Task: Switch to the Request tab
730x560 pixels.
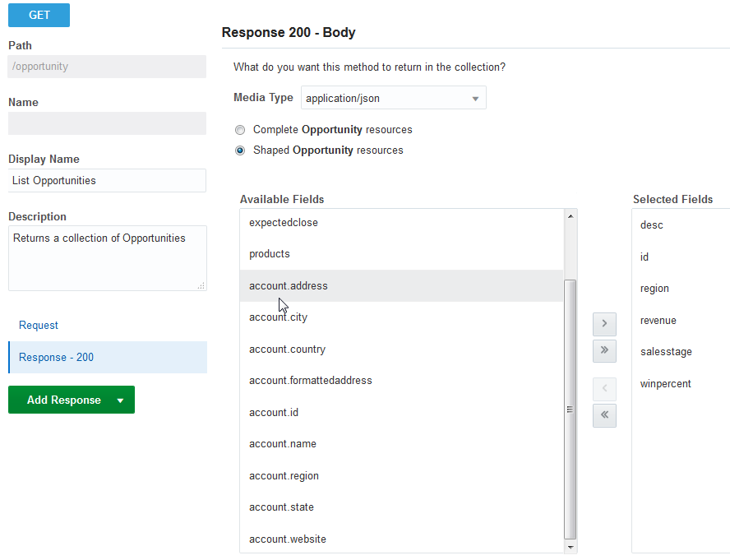Action: point(39,326)
